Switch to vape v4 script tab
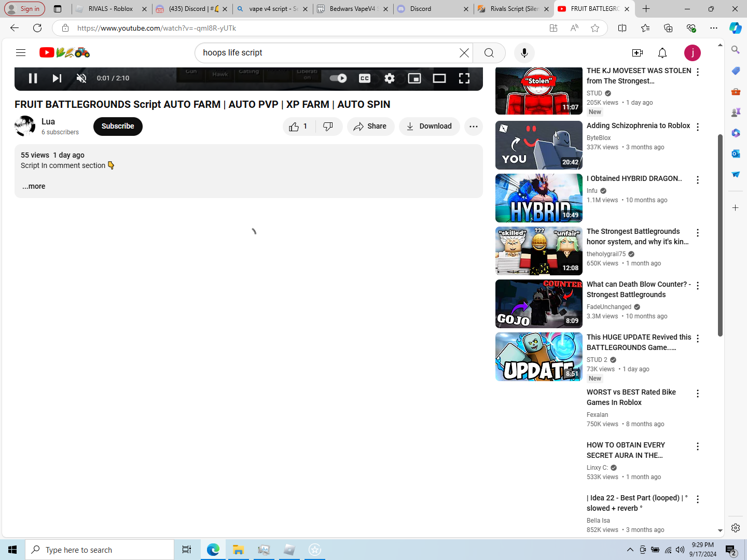 (x=272, y=9)
